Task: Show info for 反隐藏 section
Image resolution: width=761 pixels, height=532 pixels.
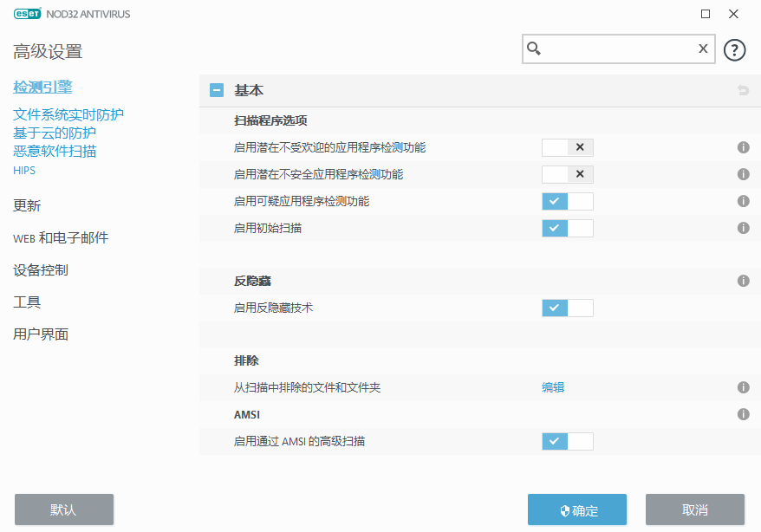Action: [743, 281]
